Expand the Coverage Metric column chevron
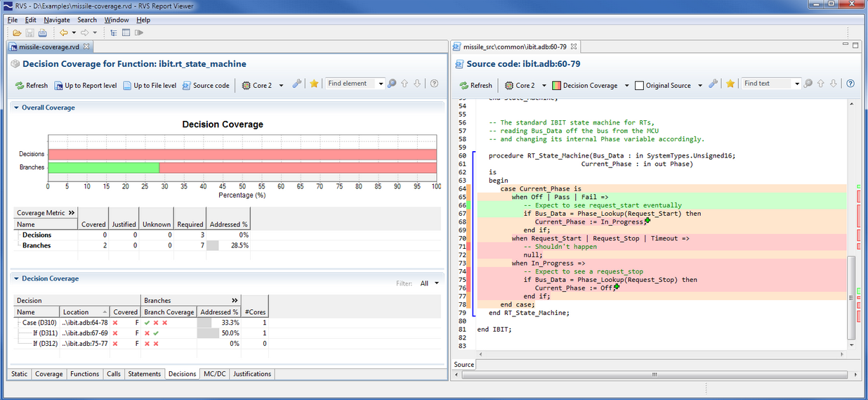 [x=72, y=212]
